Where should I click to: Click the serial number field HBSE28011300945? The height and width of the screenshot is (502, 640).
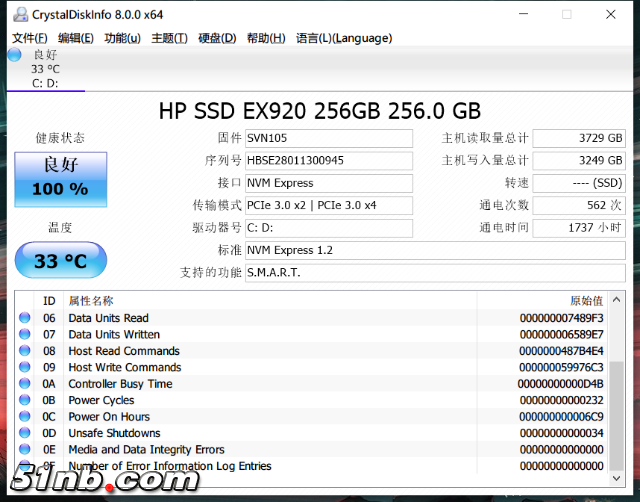pos(329,161)
